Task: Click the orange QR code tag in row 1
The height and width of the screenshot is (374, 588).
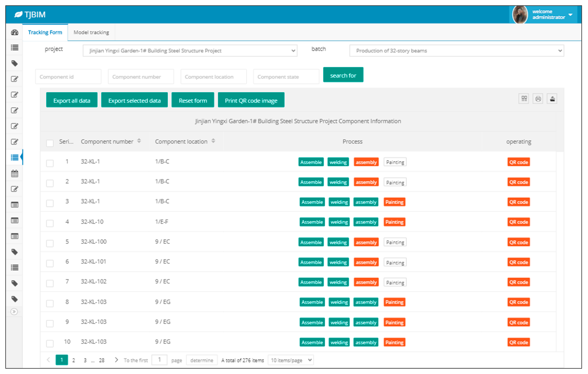Action: coord(518,162)
